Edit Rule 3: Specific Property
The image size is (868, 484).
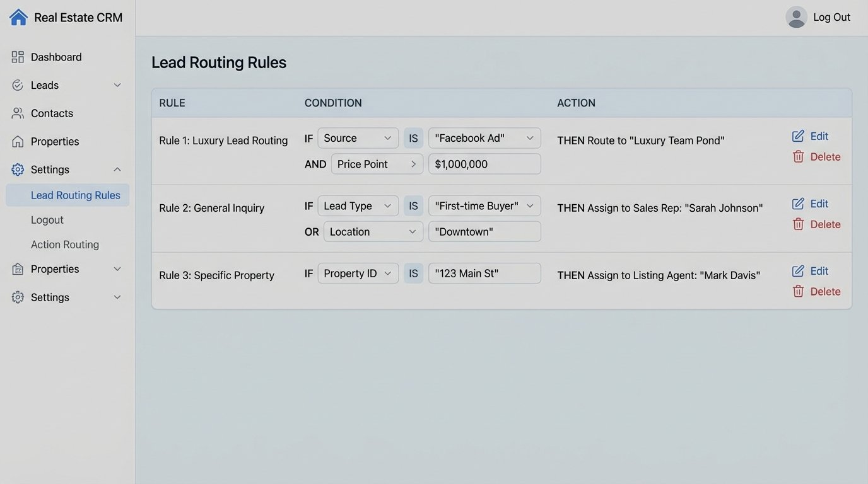[x=818, y=270]
